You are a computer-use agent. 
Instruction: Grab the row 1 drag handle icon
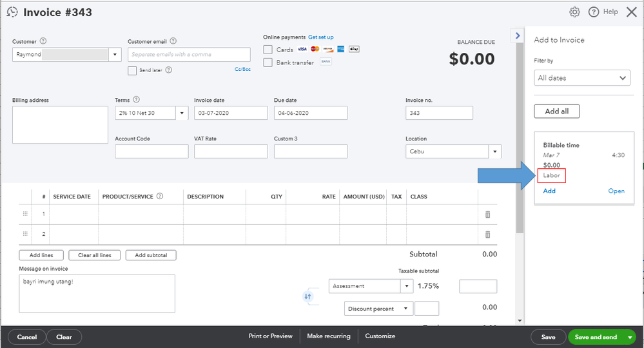[25, 214]
